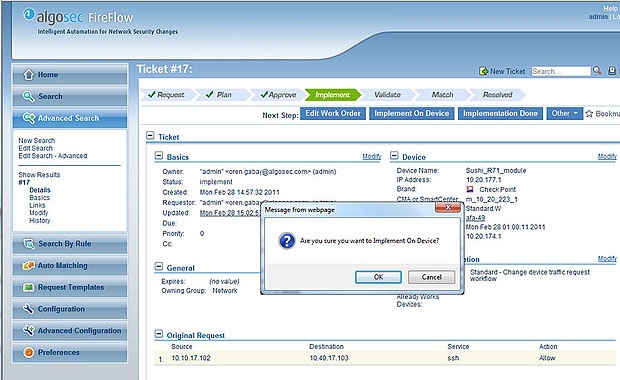The image size is (620, 380).
Task: Click the Preferences orange icon
Action: click(28, 352)
